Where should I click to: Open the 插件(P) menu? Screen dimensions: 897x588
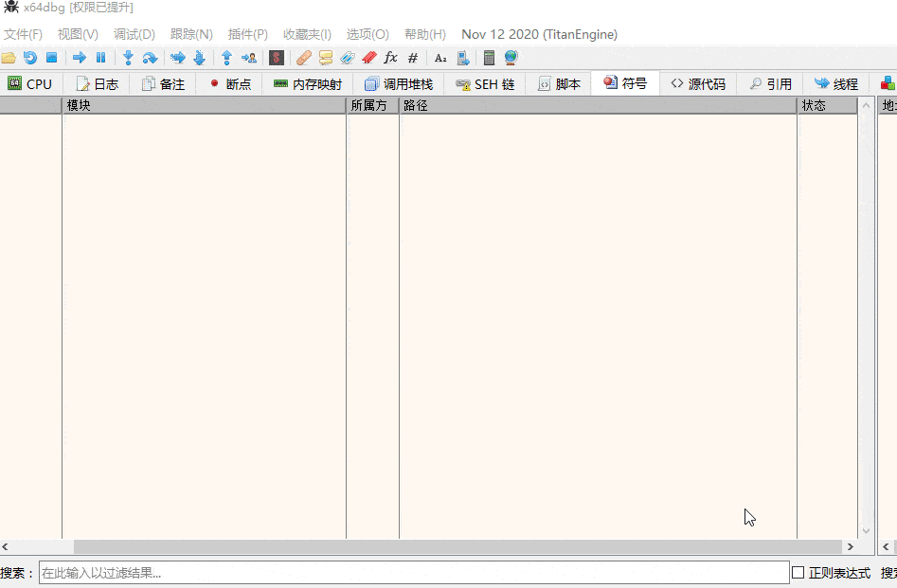(x=248, y=34)
